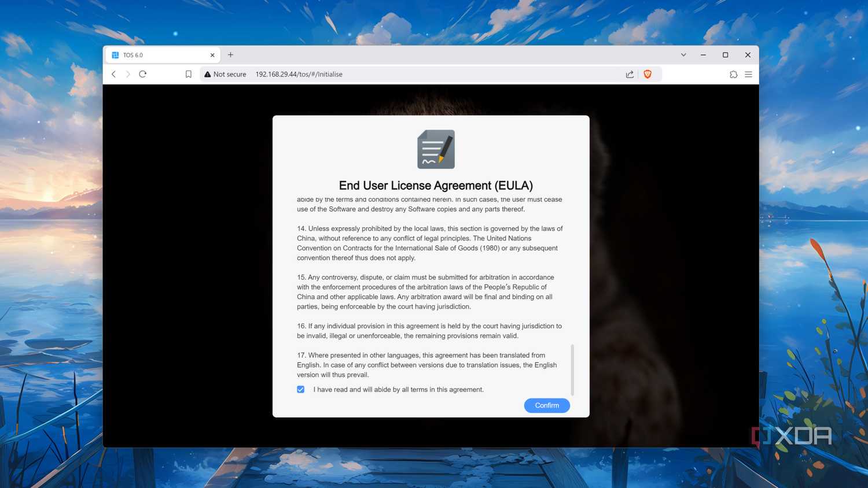This screenshot has height=488, width=868.
Task: Expand the tab search dropdown chevron
Action: point(683,55)
